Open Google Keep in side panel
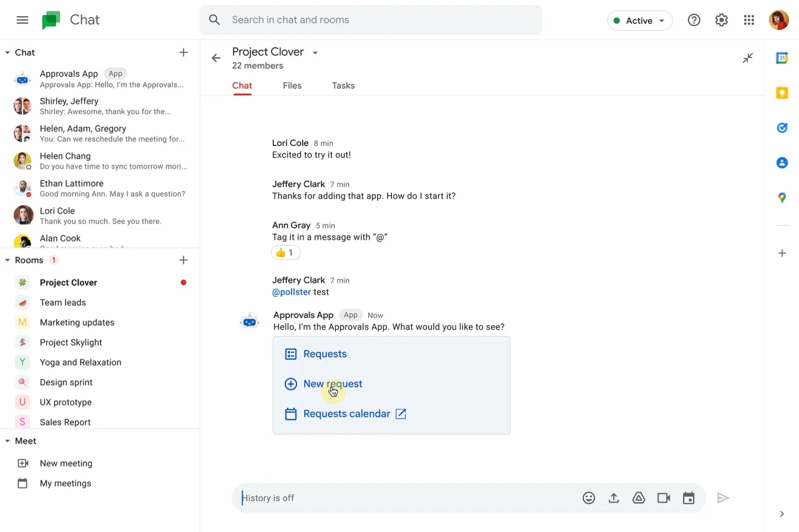This screenshot has height=532, width=799. coord(782,93)
